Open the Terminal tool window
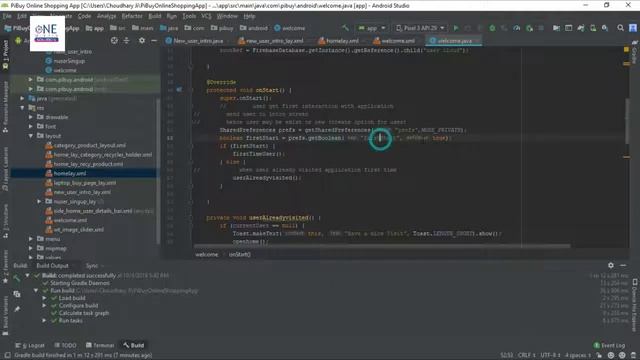Image resolution: width=640 pixels, height=360 pixels. (100, 345)
